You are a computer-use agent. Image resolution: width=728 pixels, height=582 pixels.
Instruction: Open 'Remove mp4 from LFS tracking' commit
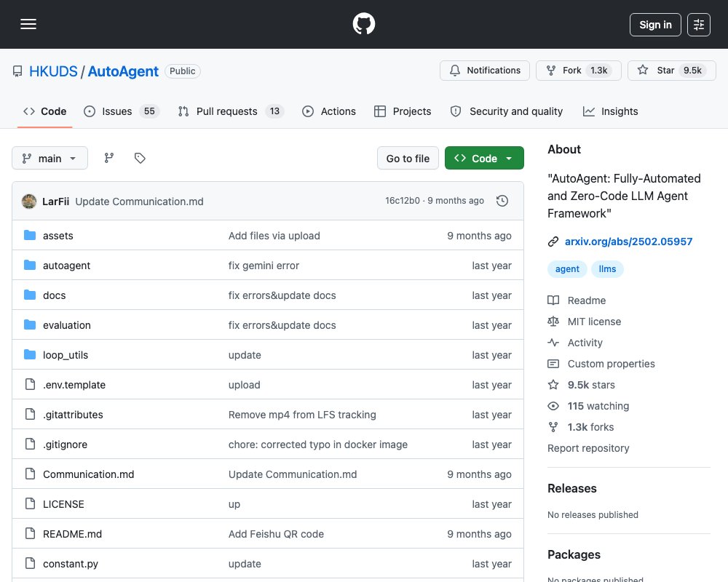point(302,415)
